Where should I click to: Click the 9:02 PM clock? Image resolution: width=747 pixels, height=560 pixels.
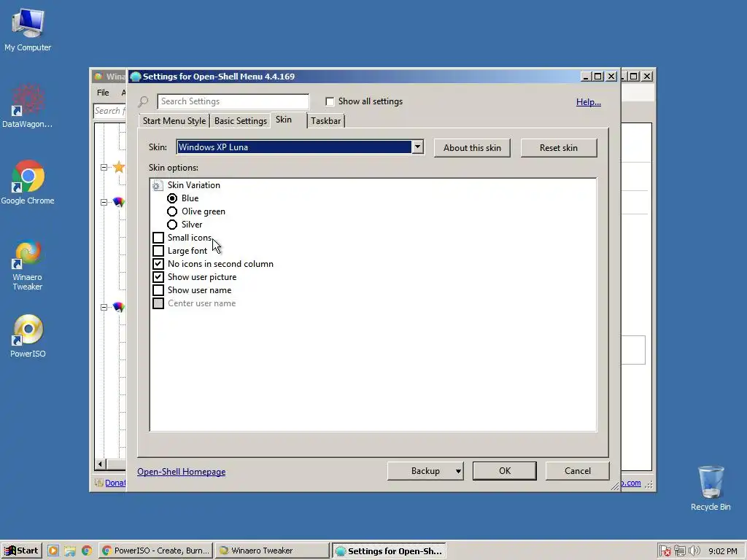pyautogui.click(x=723, y=551)
